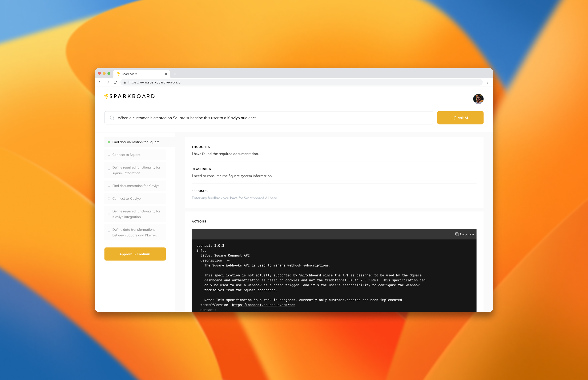Open the user profile avatar
Screen dimensions: 588x380
tap(478, 99)
